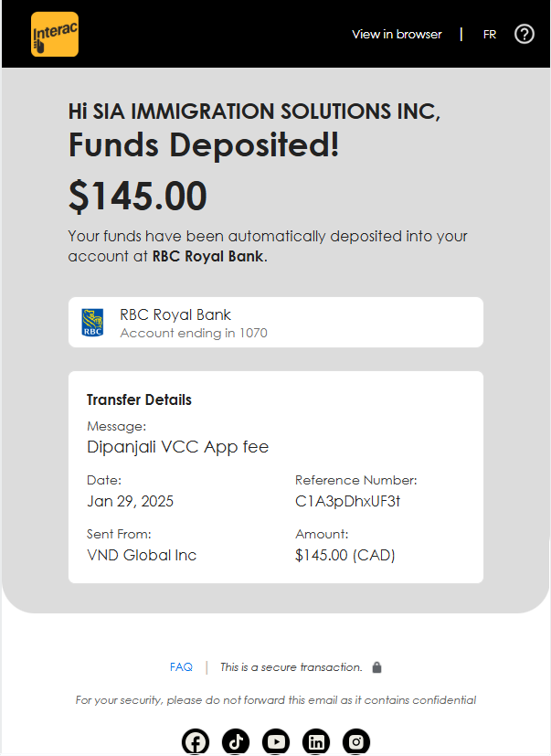
Task: Open the Instagram social icon
Action: [356, 741]
